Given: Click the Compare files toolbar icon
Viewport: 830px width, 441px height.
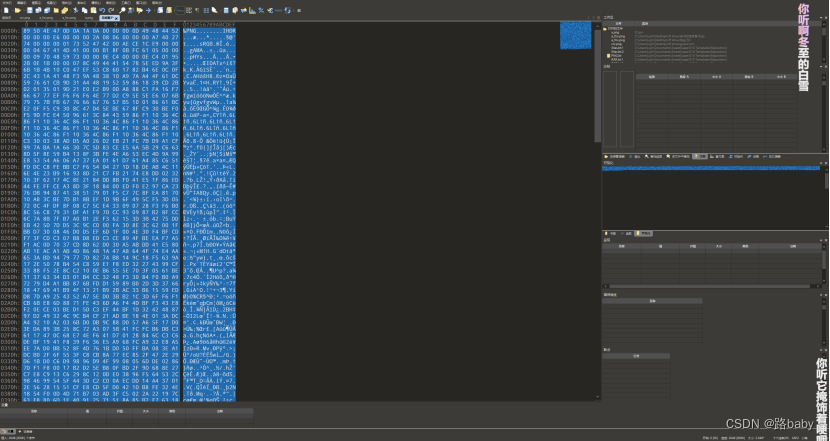Looking at the screenshot, I should pyautogui.click(x=243, y=10).
